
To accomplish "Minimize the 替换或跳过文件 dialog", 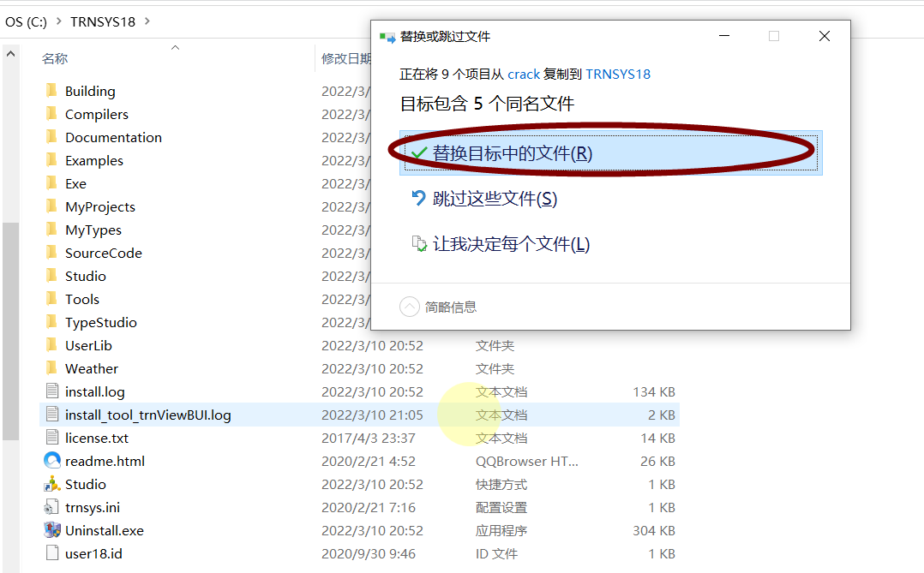I will click(724, 36).
